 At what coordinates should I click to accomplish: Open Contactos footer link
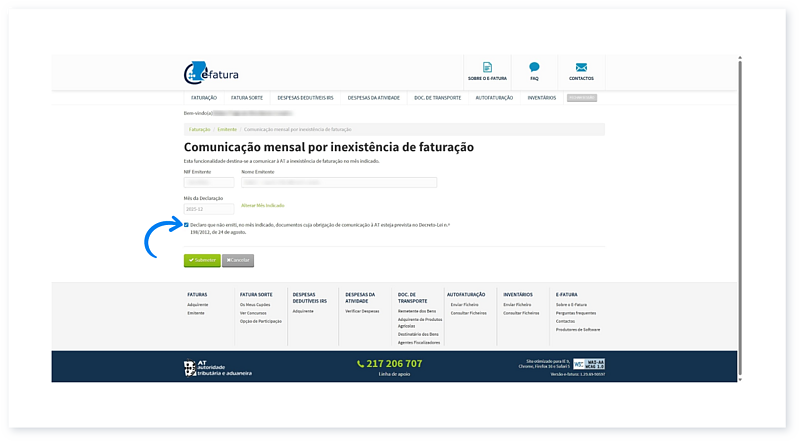tap(565, 322)
